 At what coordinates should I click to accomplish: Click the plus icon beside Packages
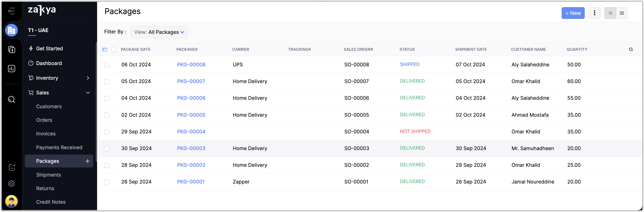[x=88, y=161]
